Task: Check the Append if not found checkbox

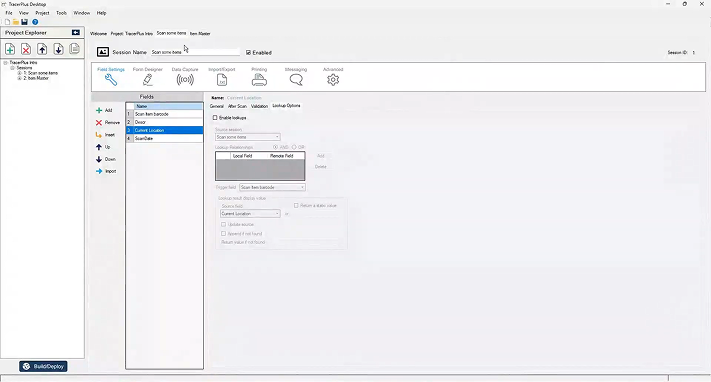Action: [223, 234]
